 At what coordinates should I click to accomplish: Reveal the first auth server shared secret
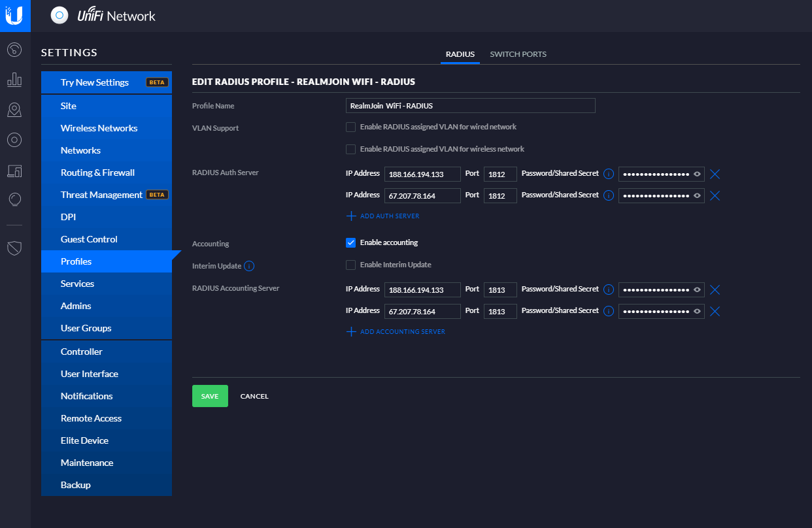click(x=698, y=174)
